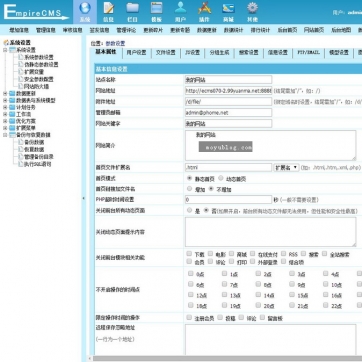Click the folder icon of 优化方案

tap(12, 121)
